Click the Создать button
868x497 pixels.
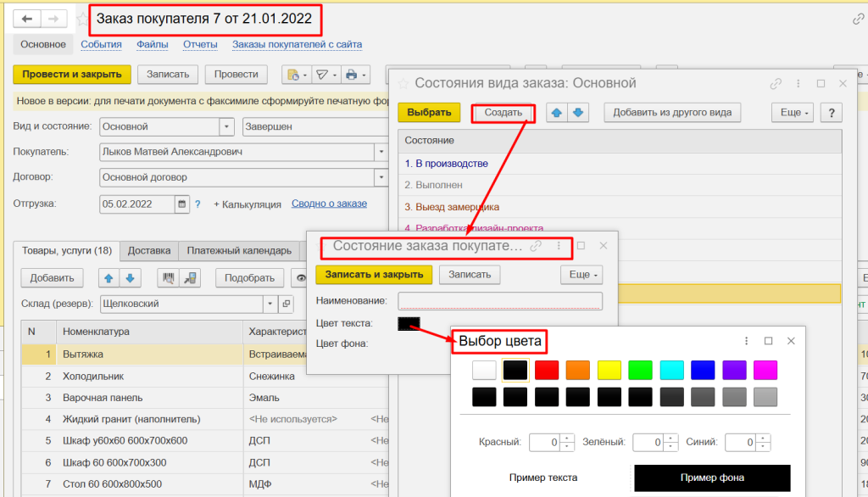(x=503, y=112)
